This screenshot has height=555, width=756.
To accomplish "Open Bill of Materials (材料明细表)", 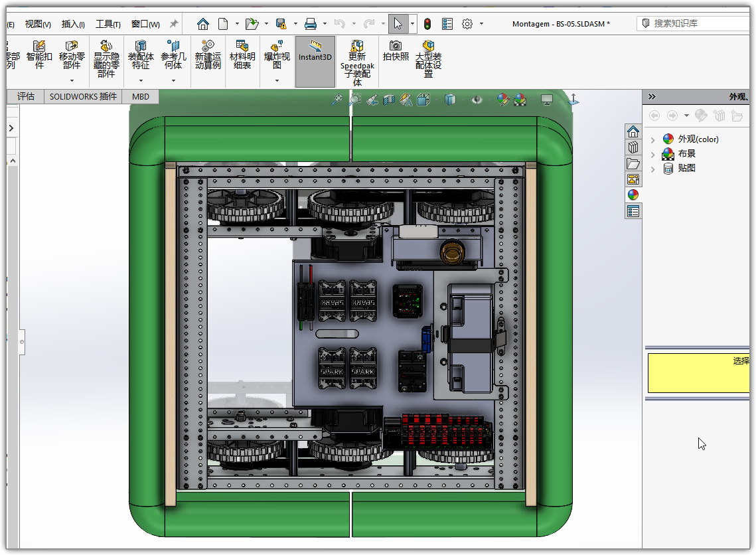I will [x=242, y=54].
